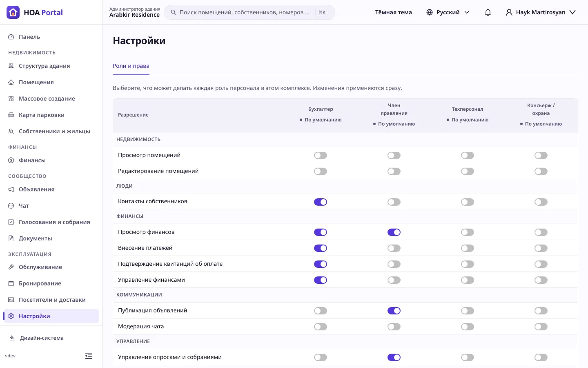Open notifications bell icon

tap(488, 12)
